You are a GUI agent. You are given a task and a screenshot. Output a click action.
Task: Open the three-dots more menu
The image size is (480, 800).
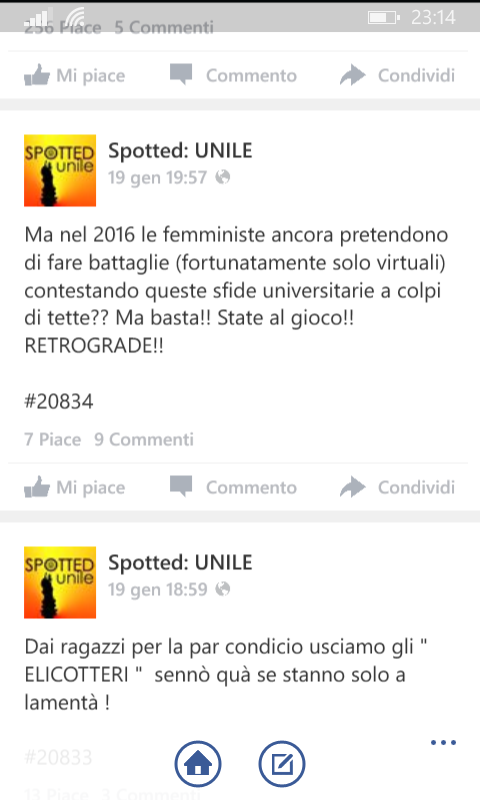(x=443, y=742)
